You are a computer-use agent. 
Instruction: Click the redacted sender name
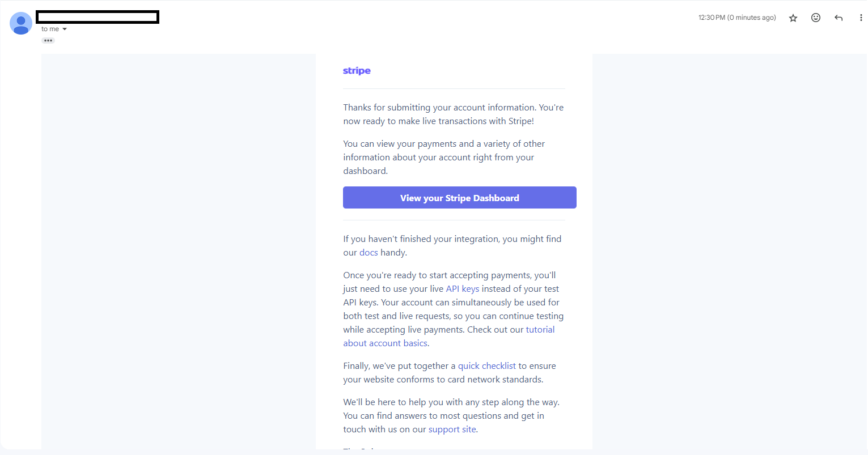98,17
